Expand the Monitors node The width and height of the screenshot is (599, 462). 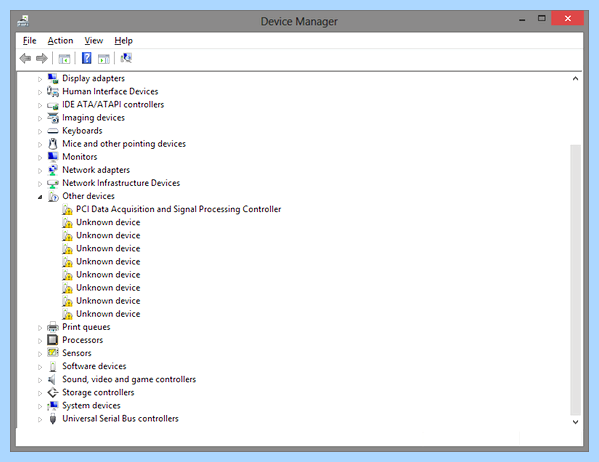coord(40,157)
